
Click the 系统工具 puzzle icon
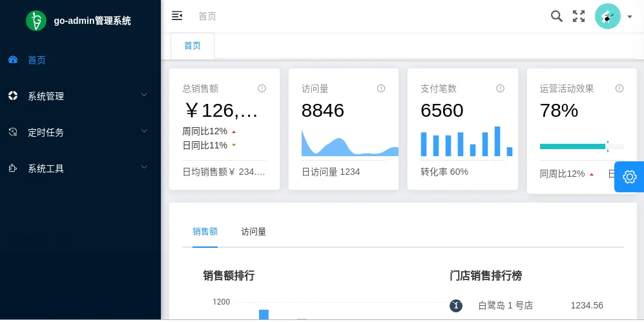[13, 168]
